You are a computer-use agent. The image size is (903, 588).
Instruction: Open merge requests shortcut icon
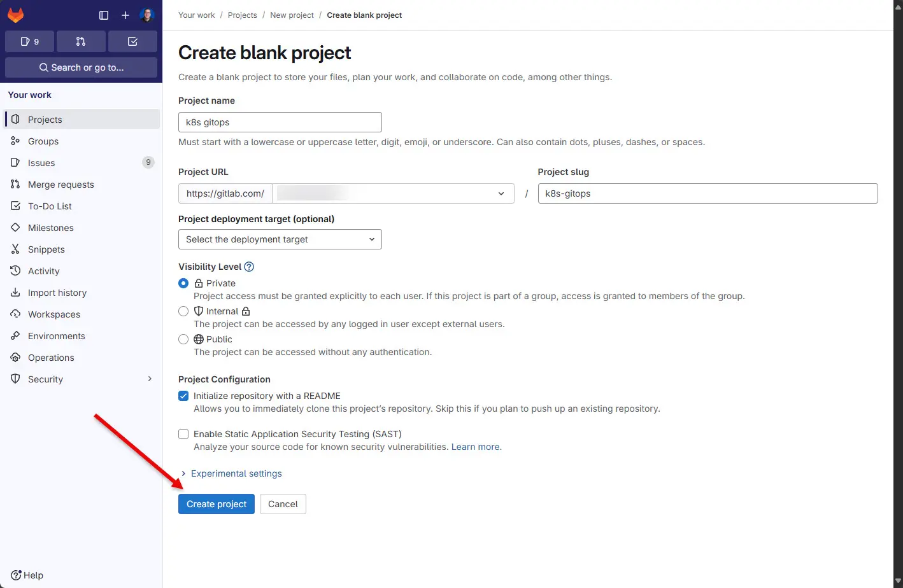pyautogui.click(x=81, y=41)
